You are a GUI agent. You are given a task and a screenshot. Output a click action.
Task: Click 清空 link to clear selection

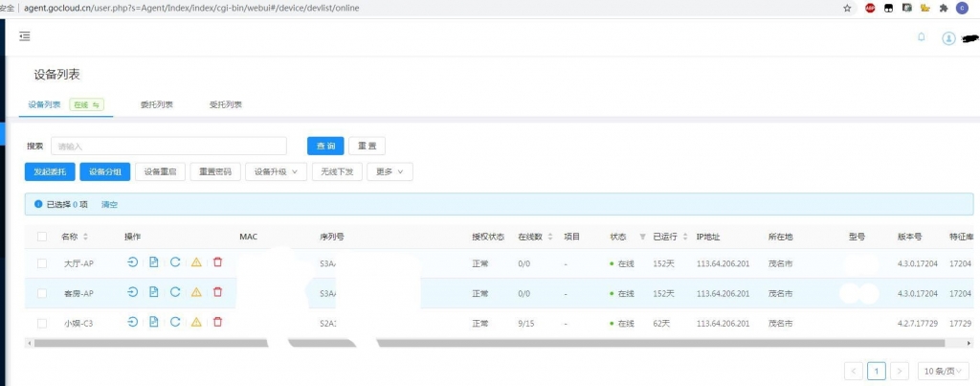(109, 205)
